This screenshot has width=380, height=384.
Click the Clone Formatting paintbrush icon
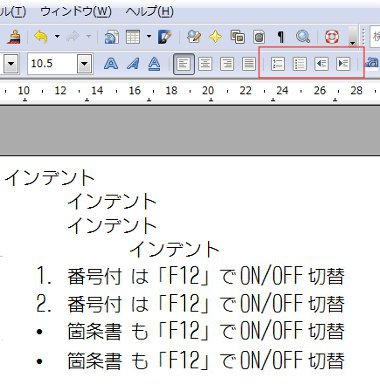click(x=13, y=37)
